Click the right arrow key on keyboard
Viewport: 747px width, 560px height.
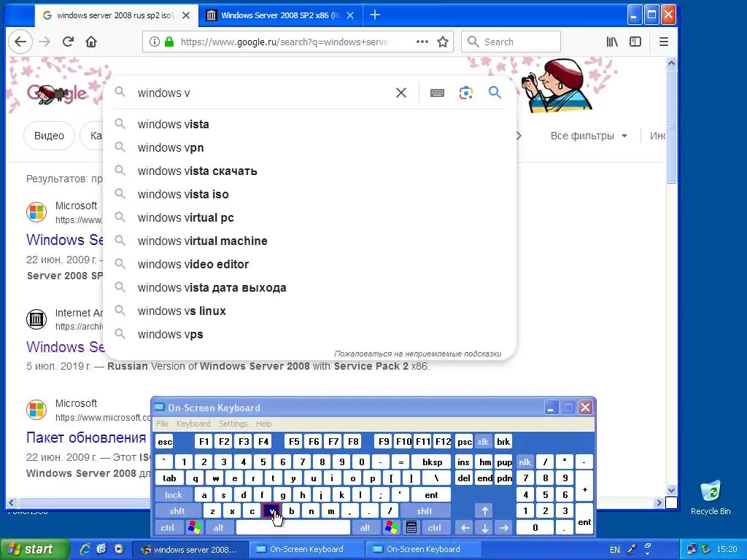tap(504, 528)
